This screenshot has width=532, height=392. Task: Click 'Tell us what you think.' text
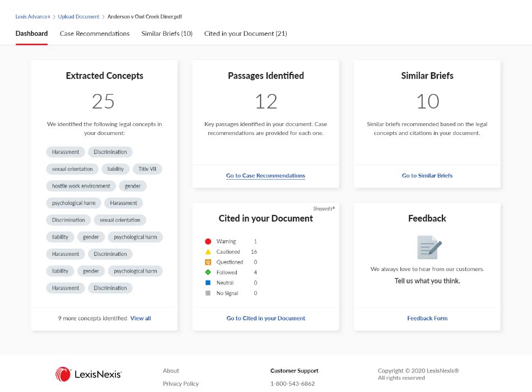(427, 281)
